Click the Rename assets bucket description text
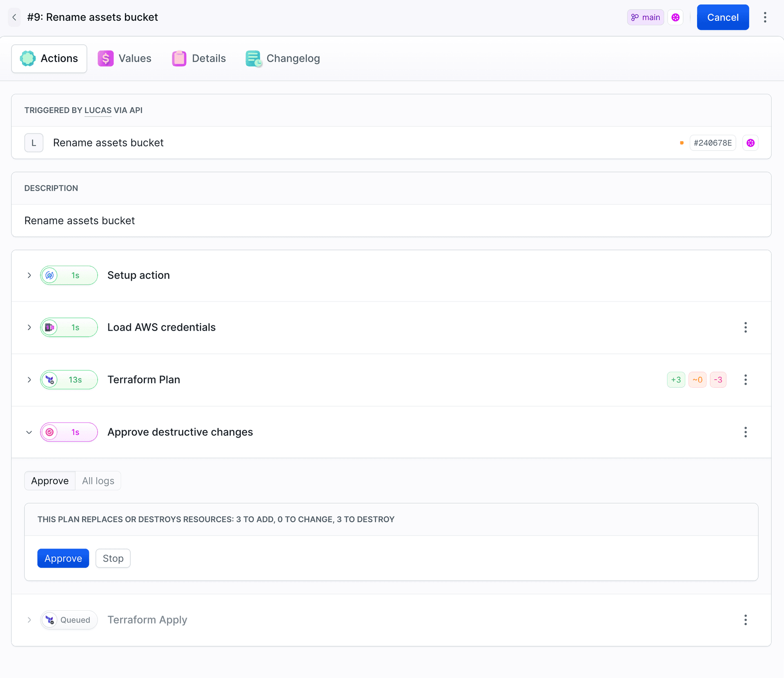 pos(80,220)
